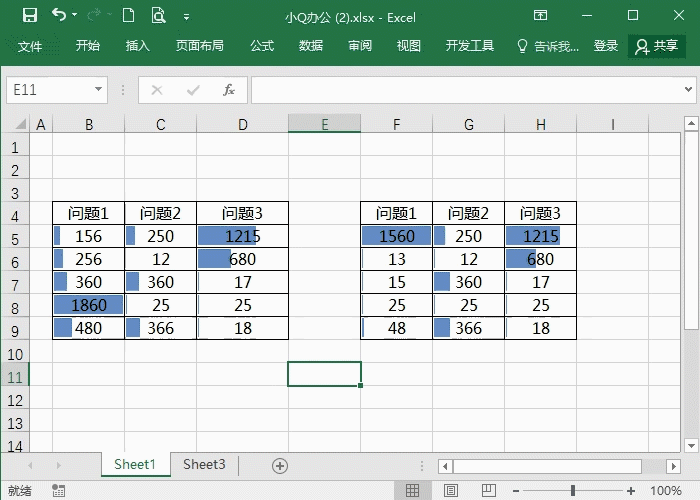Click the 共享 share button

pos(656,46)
